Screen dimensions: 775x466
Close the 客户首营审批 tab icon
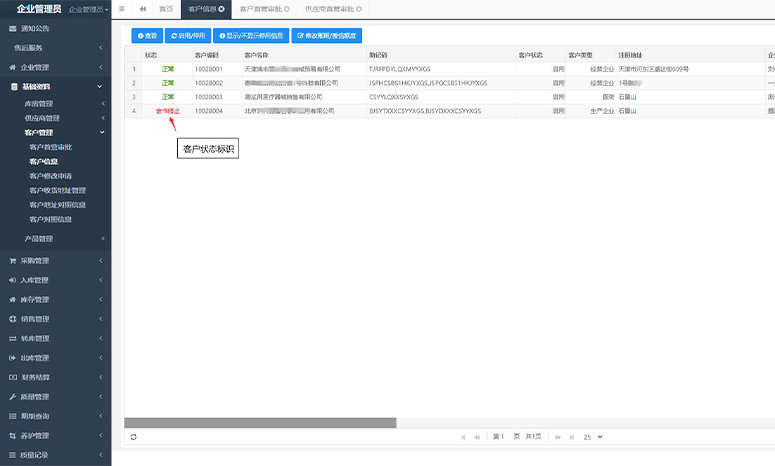tap(287, 9)
